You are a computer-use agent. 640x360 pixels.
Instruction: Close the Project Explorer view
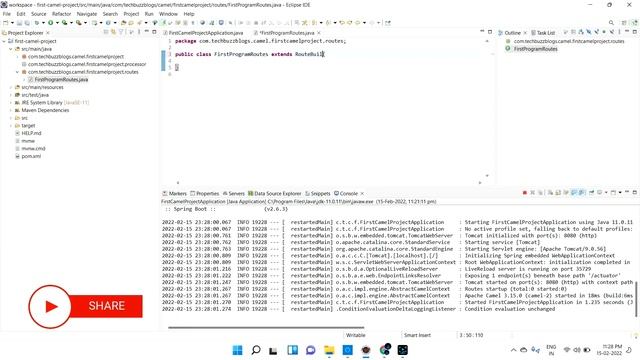click(48, 33)
